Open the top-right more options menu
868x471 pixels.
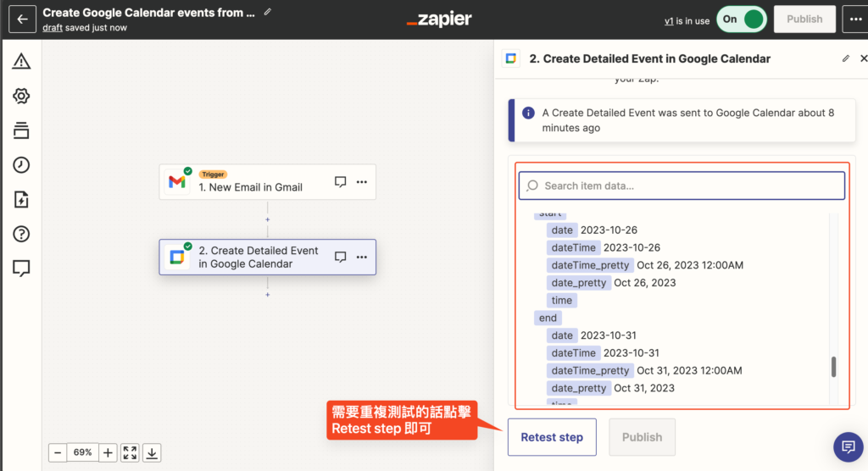855,19
